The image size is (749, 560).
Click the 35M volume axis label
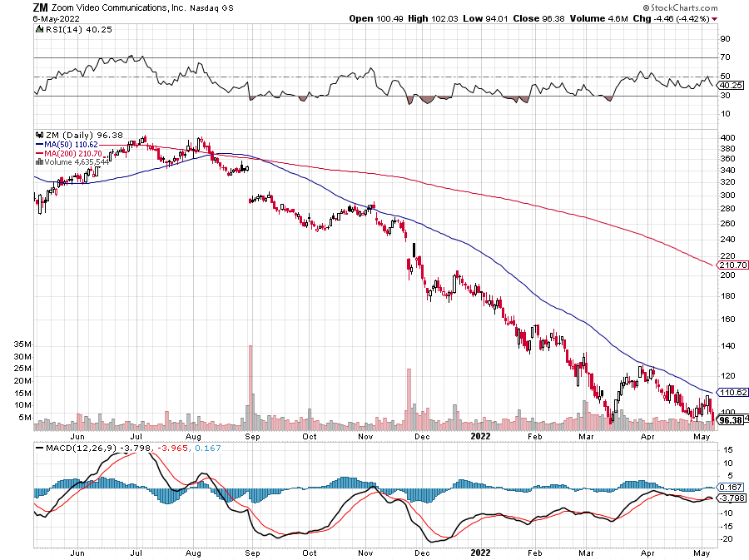tap(22, 344)
